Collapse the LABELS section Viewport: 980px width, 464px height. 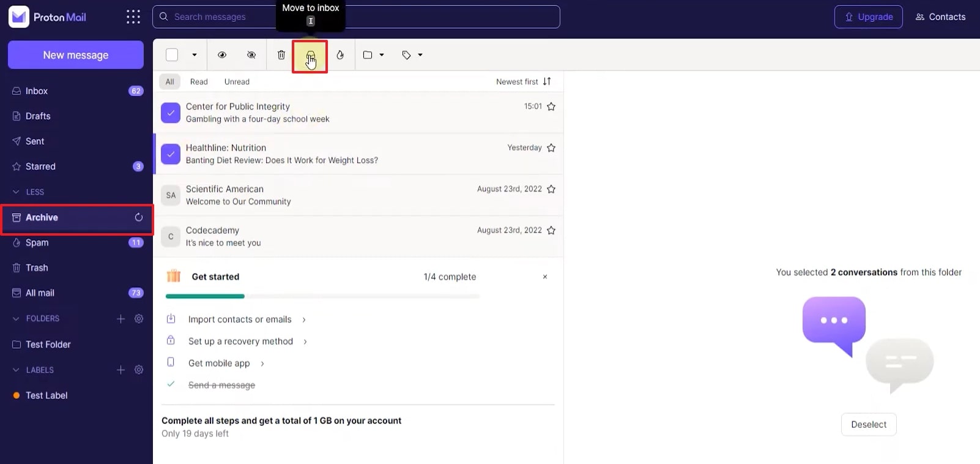click(33, 370)
